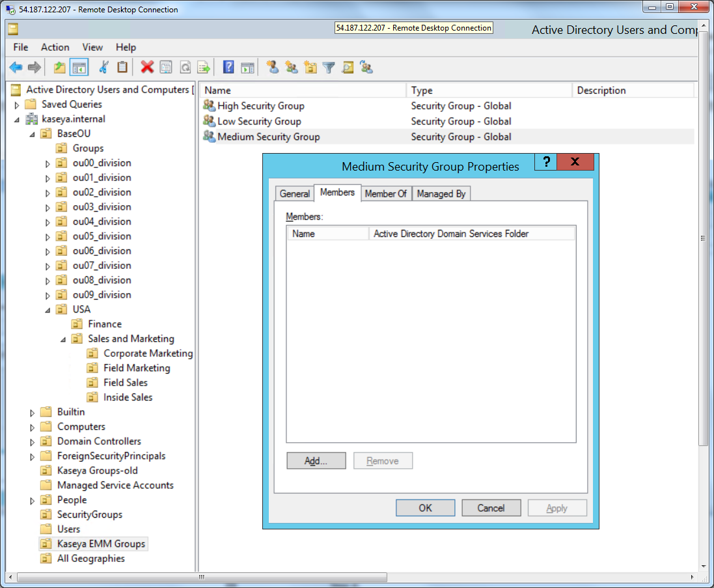Switch to the Managed By tab
714x588 pixels.
pyautogui.click(x=441, y=193)
